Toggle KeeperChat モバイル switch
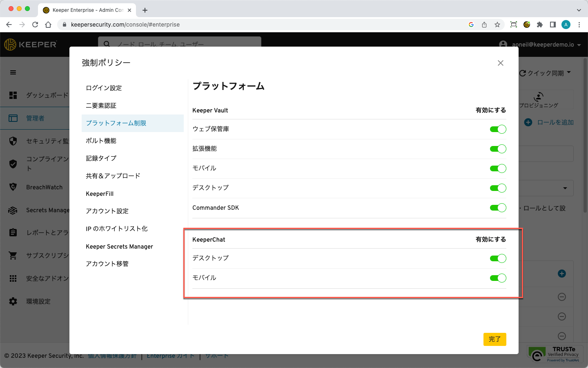Screen dimensions: 588x368 click(x=498, y=278)
